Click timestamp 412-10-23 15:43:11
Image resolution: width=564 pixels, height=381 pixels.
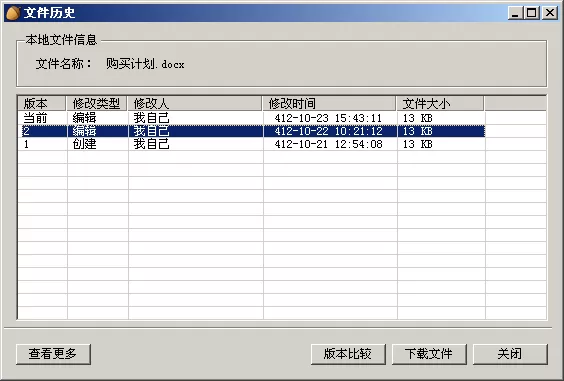click(x=328, y=118)
